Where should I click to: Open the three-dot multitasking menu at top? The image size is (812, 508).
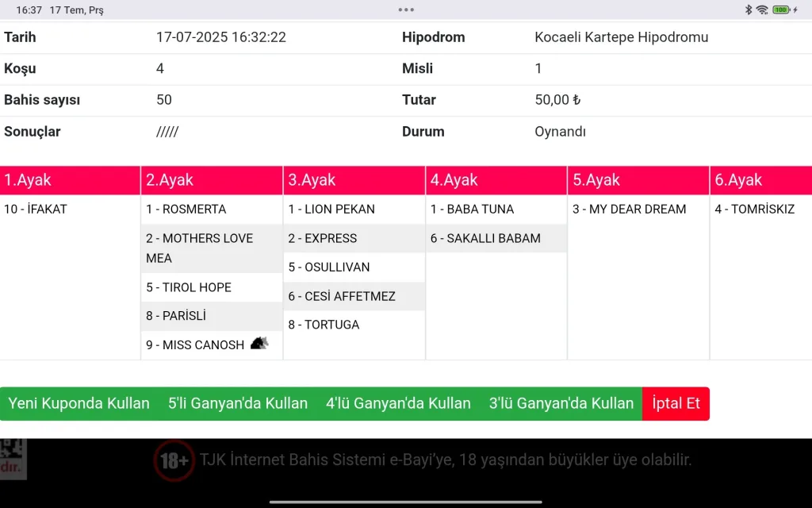[406, 10]
